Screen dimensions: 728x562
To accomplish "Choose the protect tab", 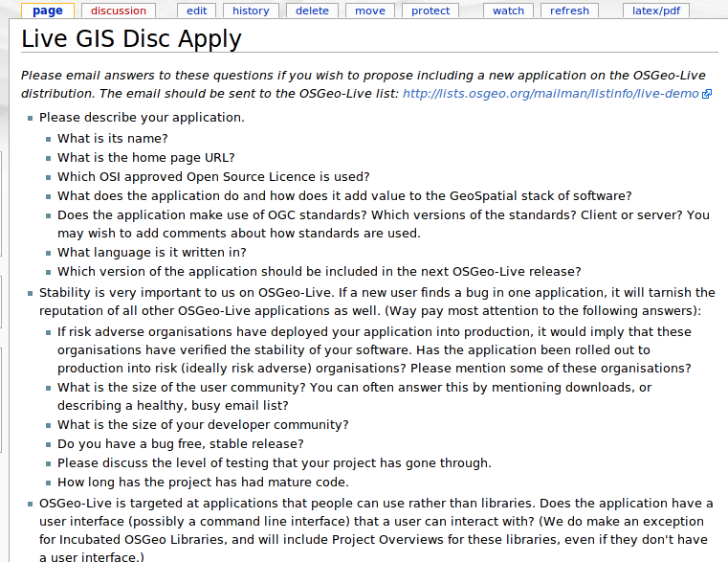I will (430, 11).
